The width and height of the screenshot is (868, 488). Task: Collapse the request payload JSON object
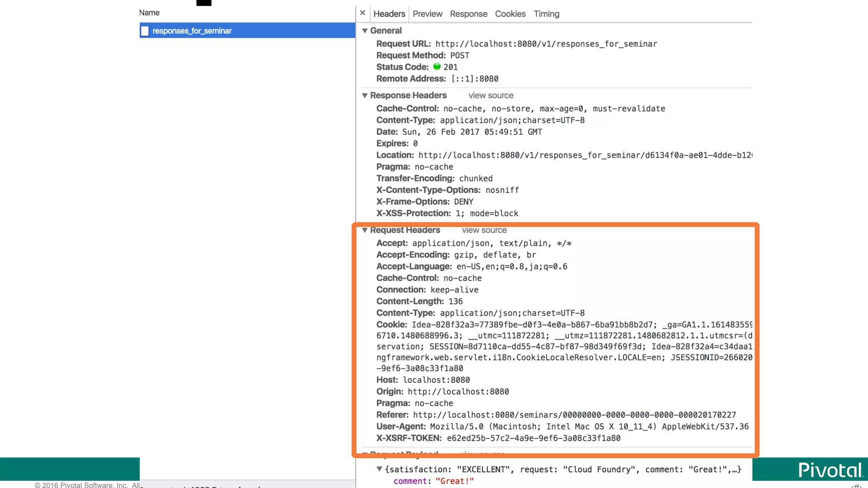click(x=379, y=469)
